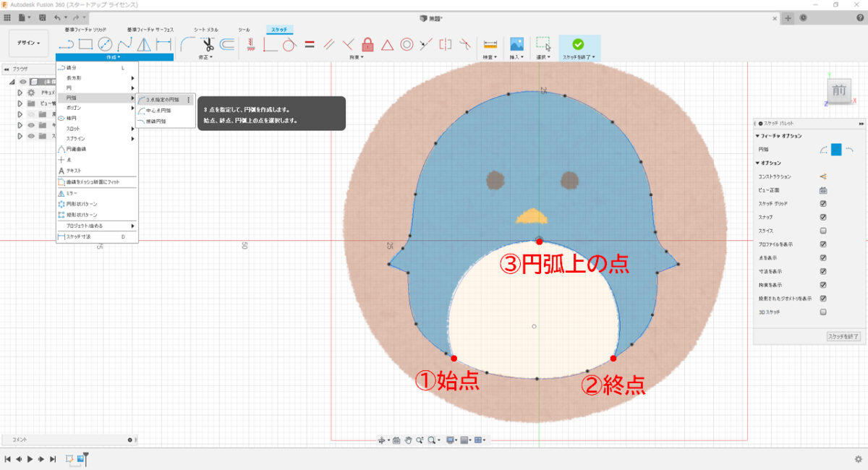This screenshot has width=868, height=470.
Task: Select the 3-point arc type blue swatch
Action: click(836, 150)
